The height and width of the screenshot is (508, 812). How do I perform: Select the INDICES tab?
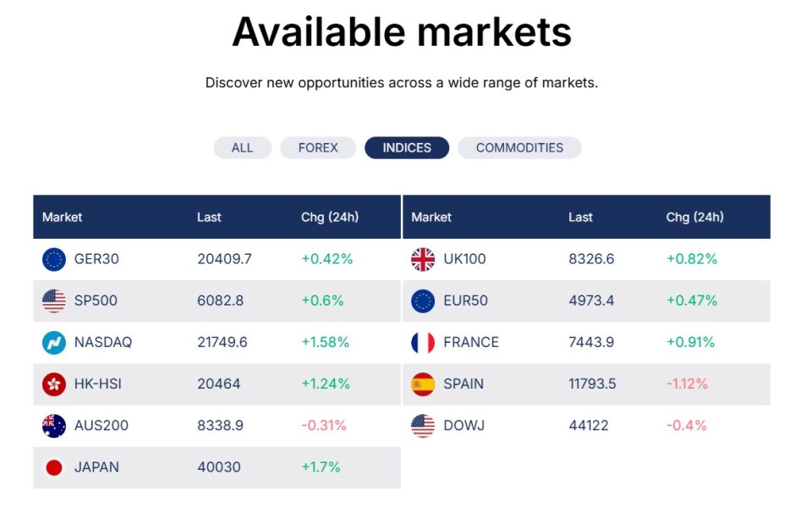(x=407, y=147)
